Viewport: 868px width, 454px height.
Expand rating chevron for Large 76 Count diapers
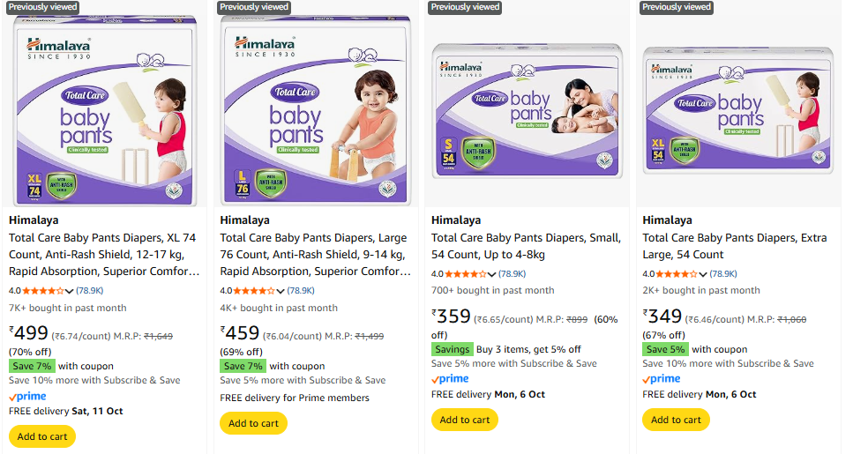281,291
